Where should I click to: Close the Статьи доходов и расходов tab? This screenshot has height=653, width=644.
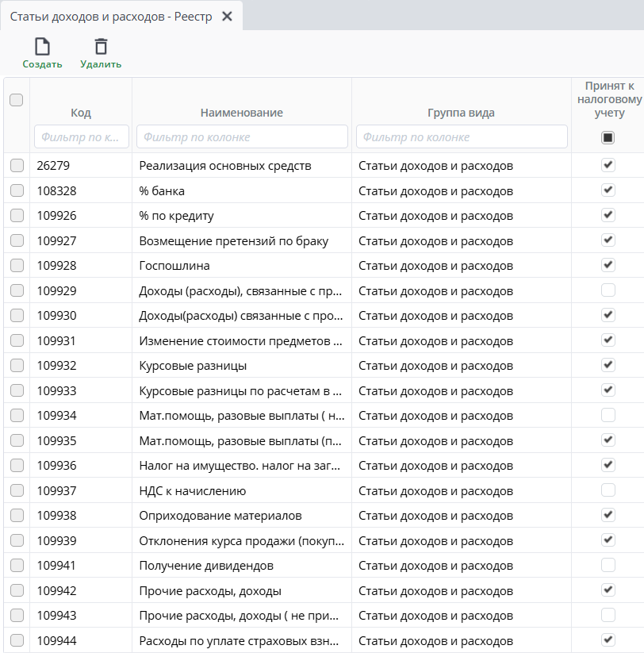click(x=227, y=17)
